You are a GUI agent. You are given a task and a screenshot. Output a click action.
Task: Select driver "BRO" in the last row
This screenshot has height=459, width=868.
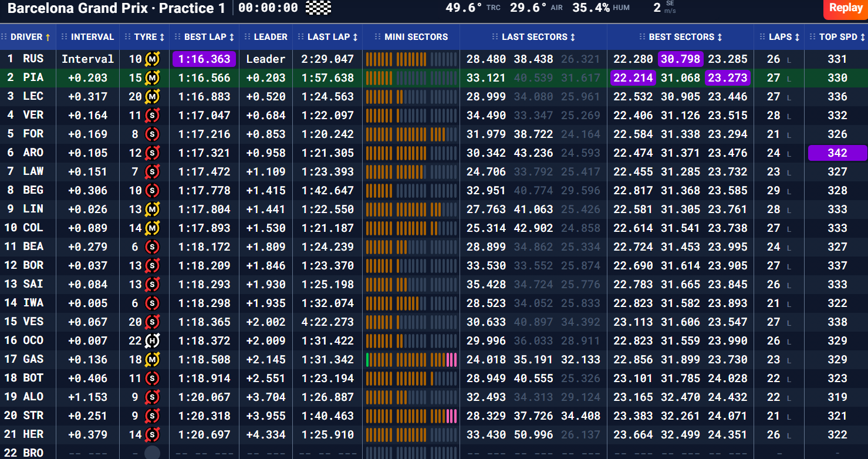point(33,453)
